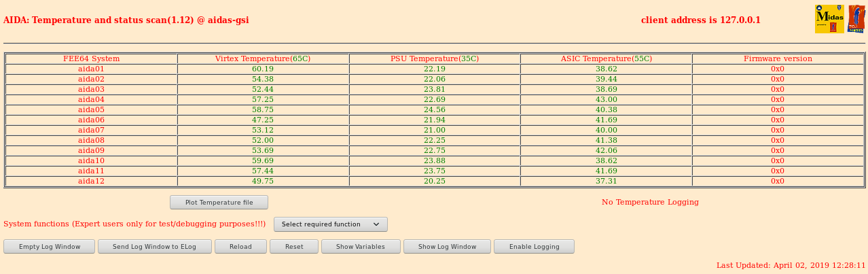Open the Select required function dropdown

(x=331, y=224)
